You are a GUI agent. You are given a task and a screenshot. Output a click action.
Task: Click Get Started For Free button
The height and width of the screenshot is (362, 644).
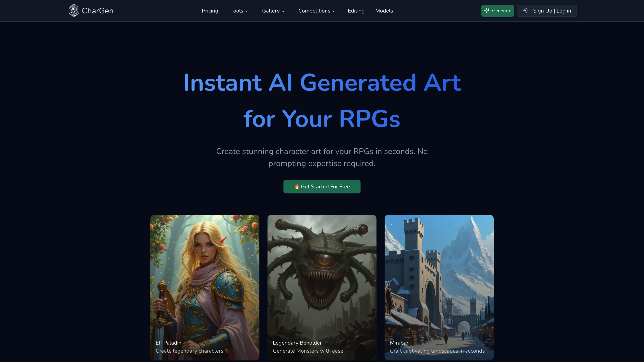pyautogui.click(x=322, y=187)
